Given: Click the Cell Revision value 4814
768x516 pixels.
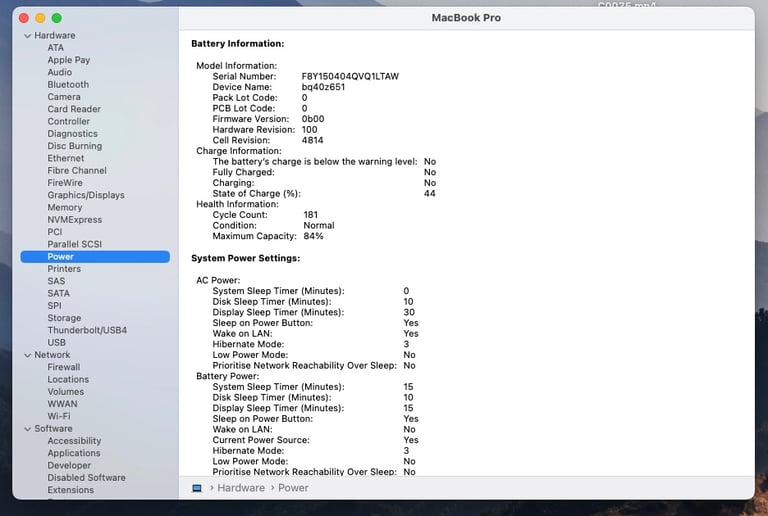Looking at the screenshot, I should tap(312, 141).
